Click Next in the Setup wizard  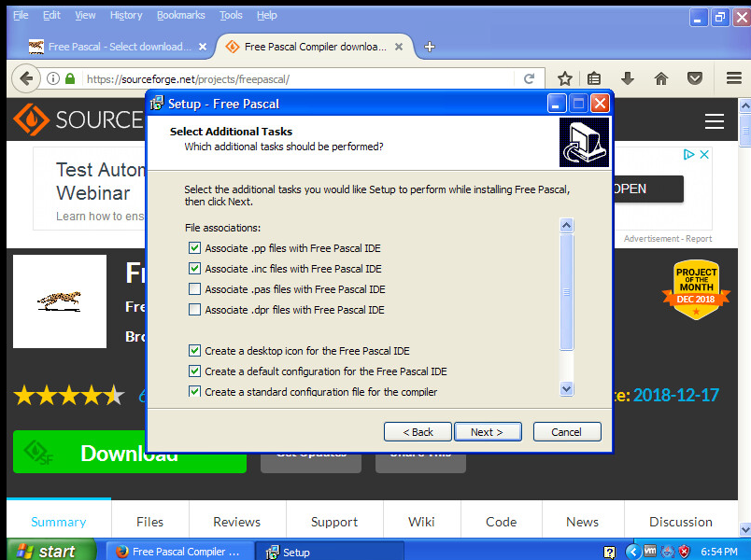(x=488, y=432)
